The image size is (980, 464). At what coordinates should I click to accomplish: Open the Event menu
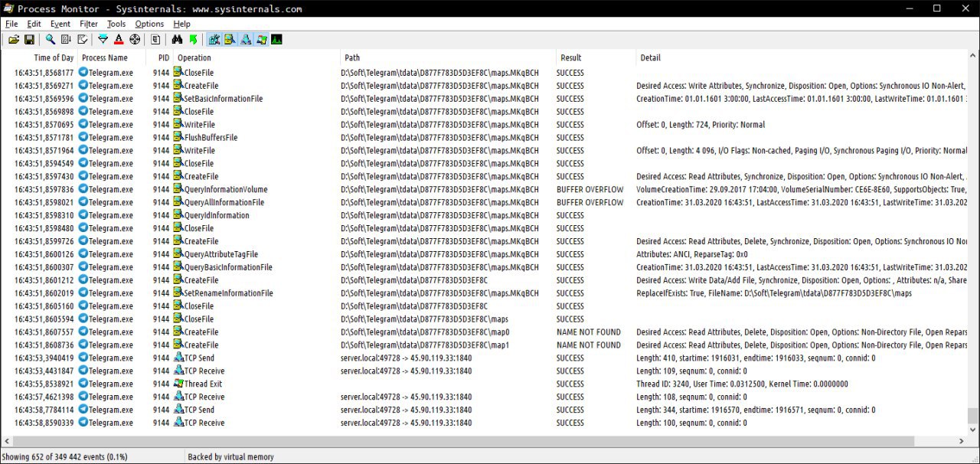tap(60, 24)
